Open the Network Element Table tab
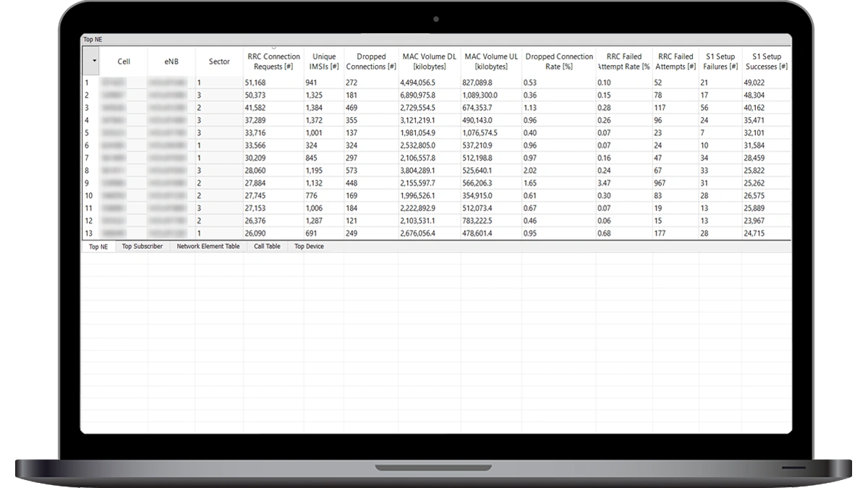The height and width of the screenshot is (488, 868). tap(208, 247)
